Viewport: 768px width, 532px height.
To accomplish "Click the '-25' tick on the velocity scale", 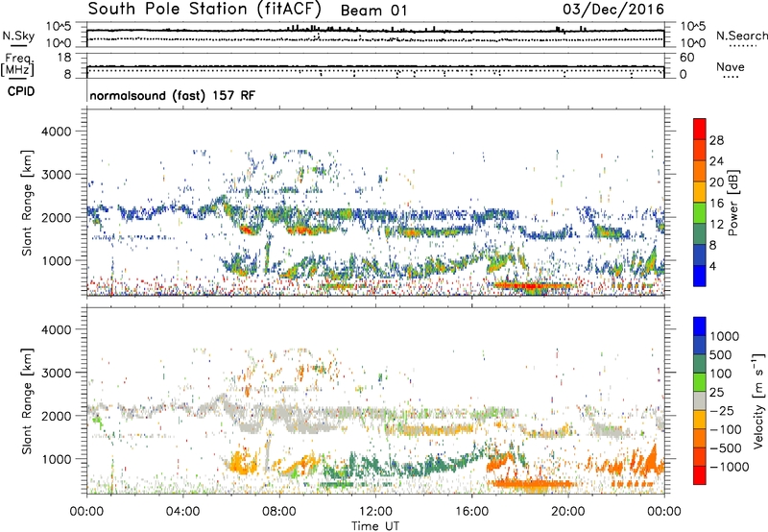I will tap(722, 410).
